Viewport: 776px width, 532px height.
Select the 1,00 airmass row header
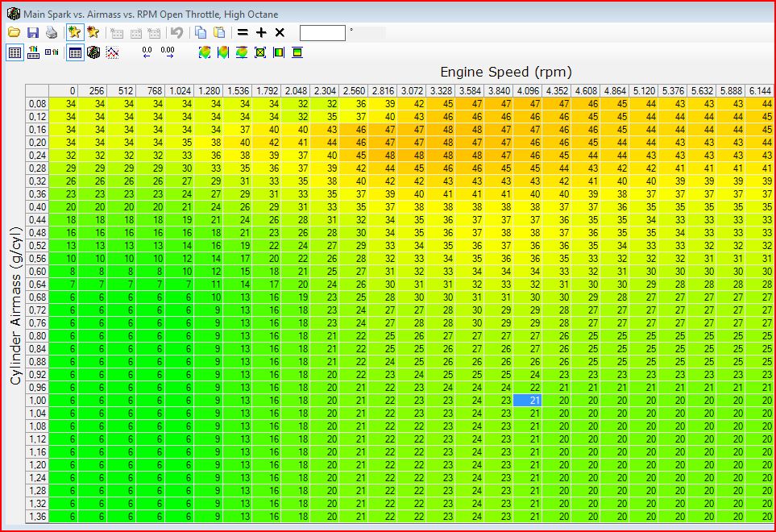[37, 401]
